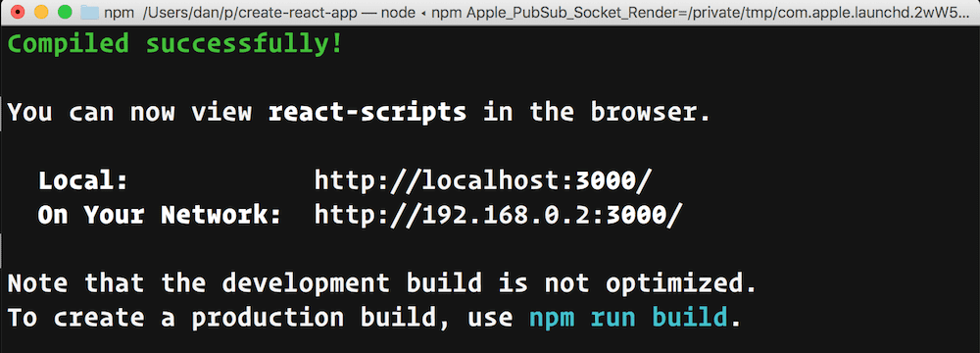Click the green Compiled successfully! message
The width and height of the screenshot is (980, 353).
click(175, 44)
